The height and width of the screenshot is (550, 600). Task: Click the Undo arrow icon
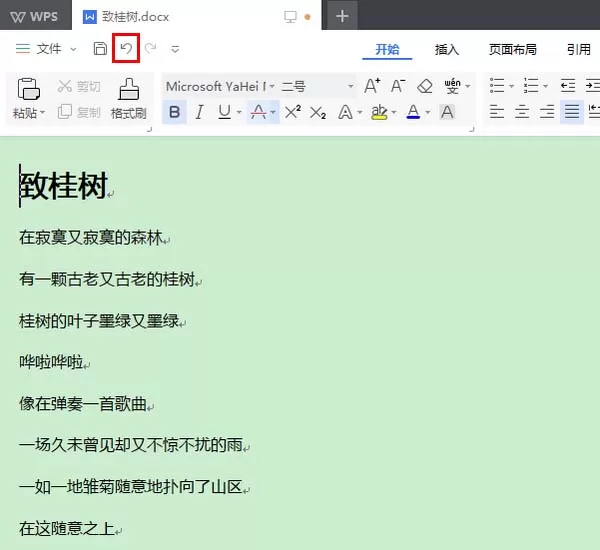pyautogui.click(x=126, y=48)
